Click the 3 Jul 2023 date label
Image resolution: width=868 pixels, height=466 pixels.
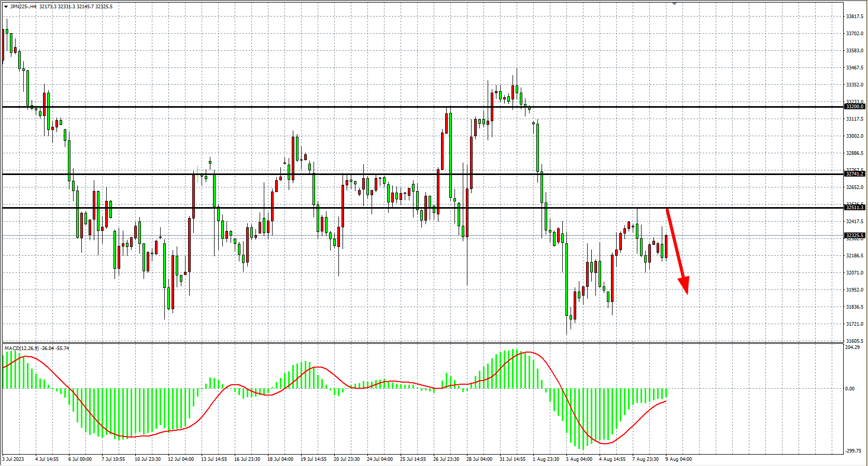pos(13,459)
